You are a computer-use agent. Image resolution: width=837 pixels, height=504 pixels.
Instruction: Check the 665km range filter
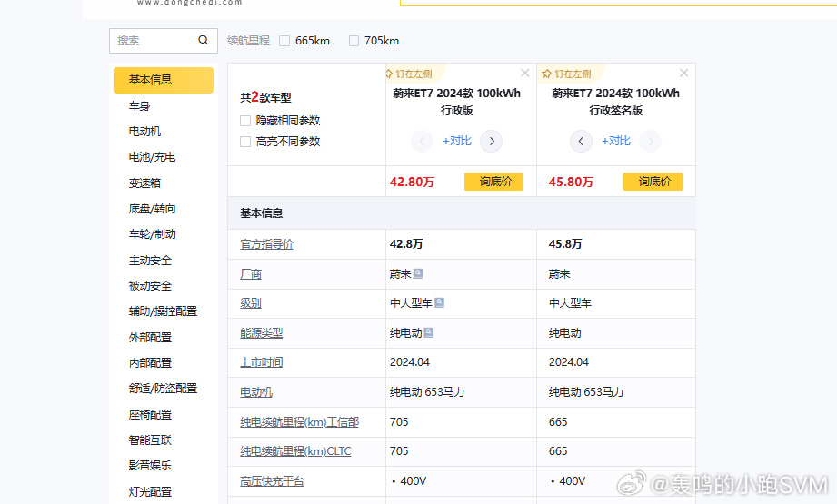pos(284,41)
